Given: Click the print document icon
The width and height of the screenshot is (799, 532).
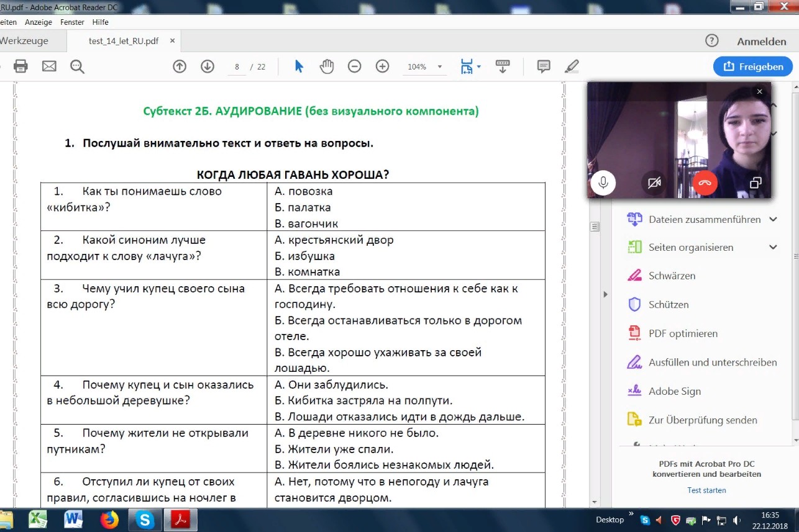Looking at the screenshot, I should pyautogui.click(x=21, y=66).
